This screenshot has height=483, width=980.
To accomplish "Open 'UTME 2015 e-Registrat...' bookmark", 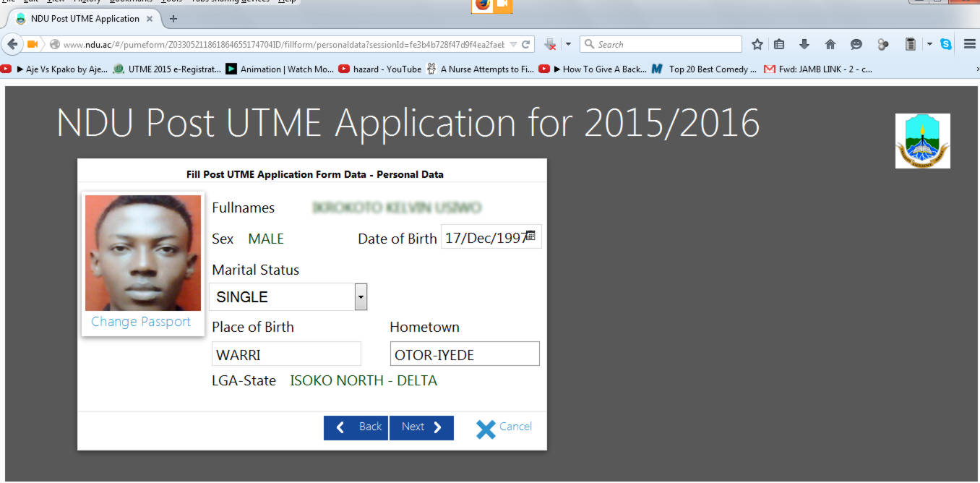I will coord(168,69).
